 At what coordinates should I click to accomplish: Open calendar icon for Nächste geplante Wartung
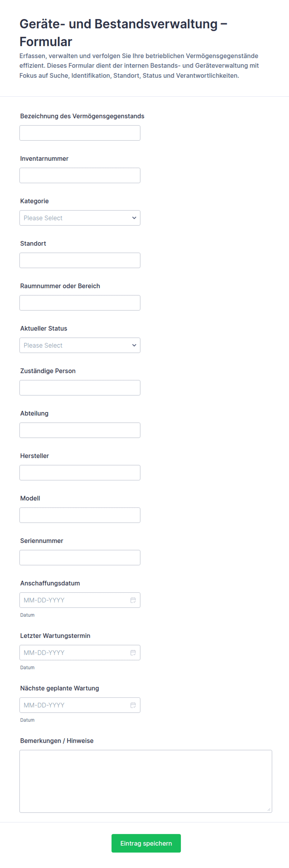[133, 705]
